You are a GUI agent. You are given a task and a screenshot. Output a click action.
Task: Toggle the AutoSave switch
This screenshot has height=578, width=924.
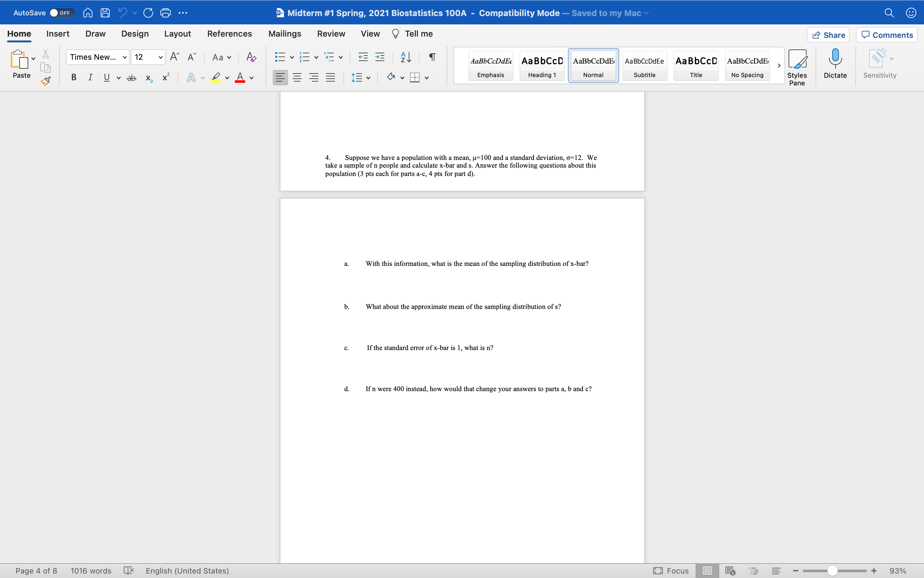point(62,13)
